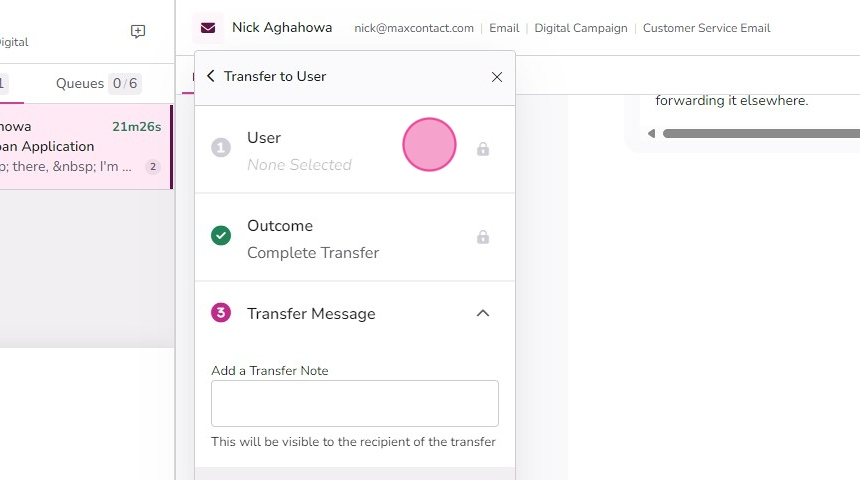The image size is (860, 480).
Task: Click the new conversation plus icon
Action: point(138,31)
